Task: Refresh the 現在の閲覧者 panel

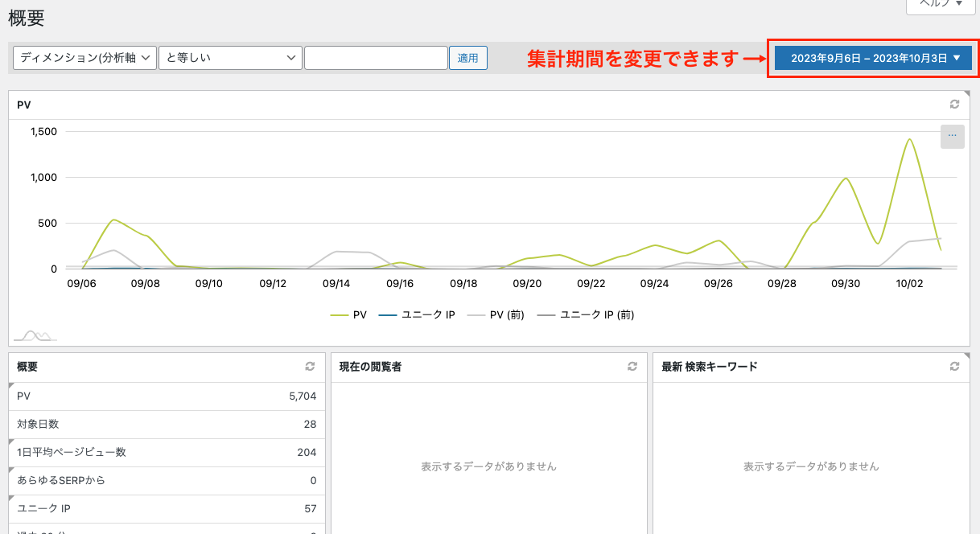Action: point(632,367)
